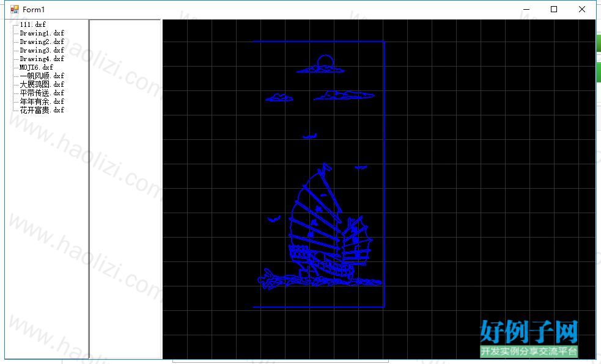Click the sun and cloud drawing
This screenshot has height=364, width=601.
[x=321, y=64]
